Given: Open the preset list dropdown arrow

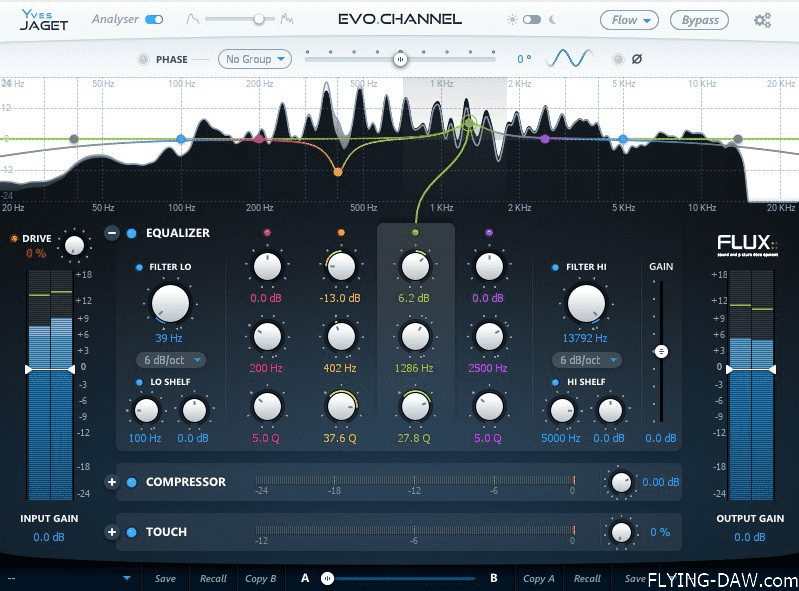Looking at the screenshot, I should [x=126, y=578].
